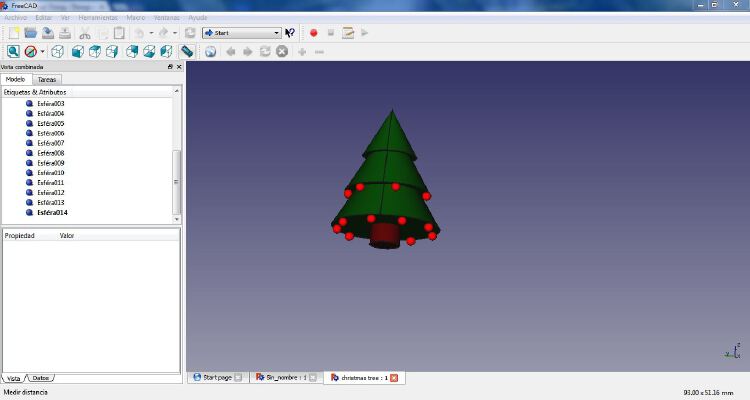Click the Etiquetas & Atributos header
This screenshot has width=750, height=400.
(x=35, y=92)
